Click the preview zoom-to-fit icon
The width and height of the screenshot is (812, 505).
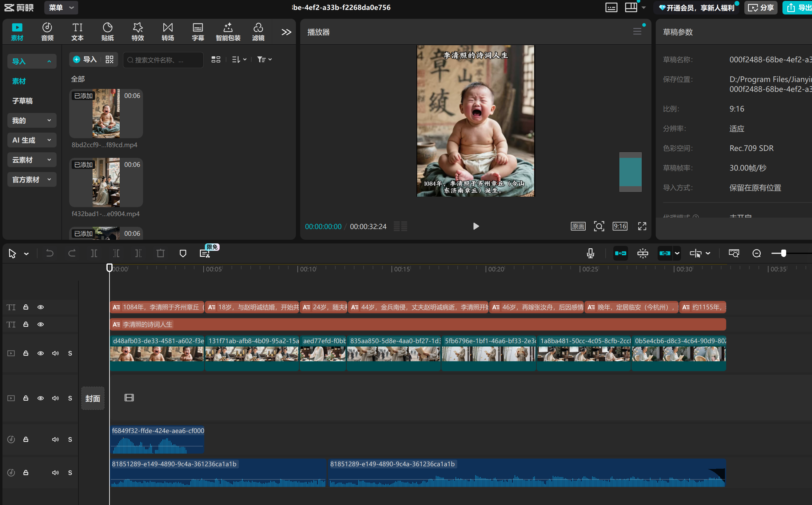pos(599,226)
